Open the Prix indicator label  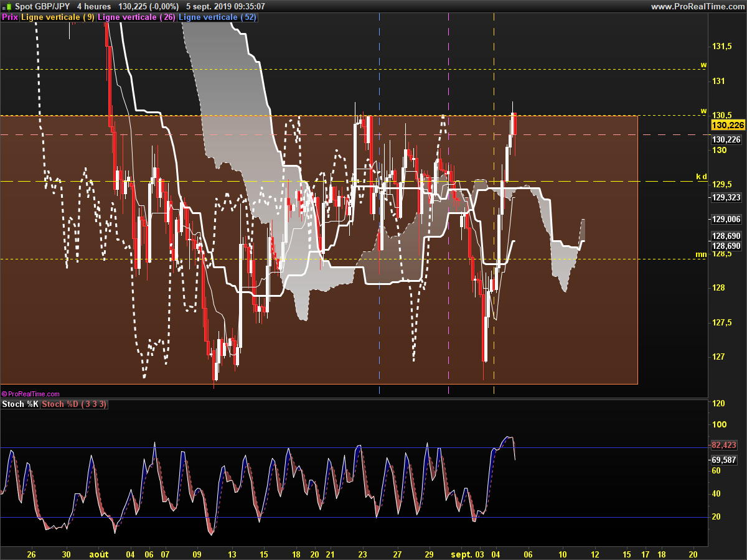point(10,17)
